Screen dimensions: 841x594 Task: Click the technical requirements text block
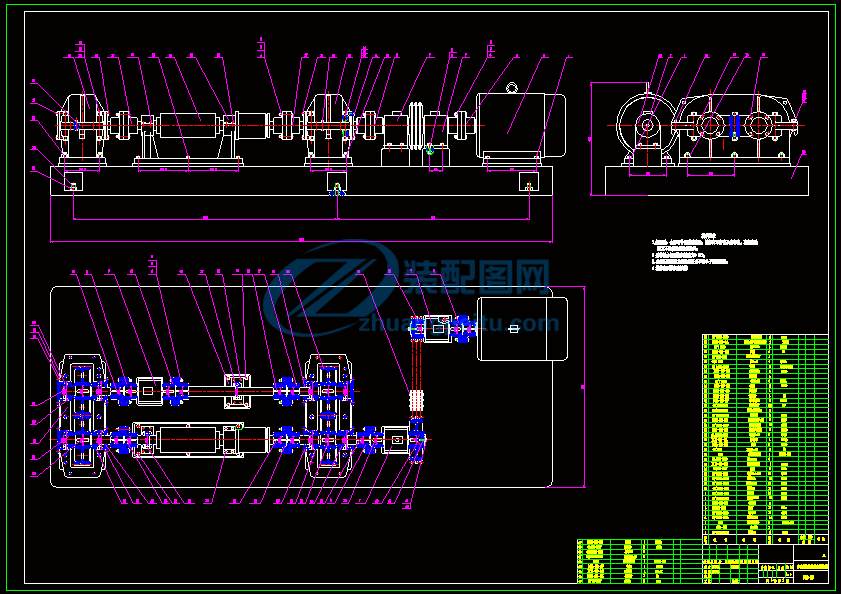pyautogui.click(x=705, y=252)
